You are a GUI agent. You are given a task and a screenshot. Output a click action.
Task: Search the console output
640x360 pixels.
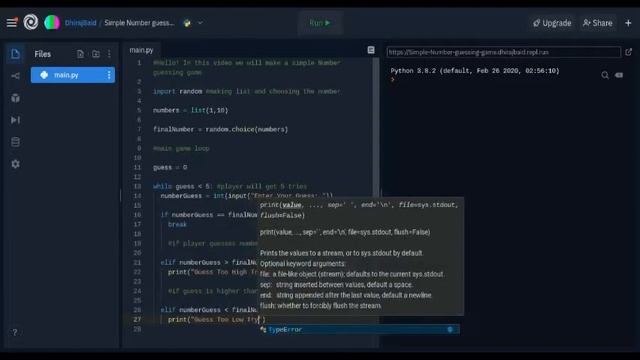(605, 75)
